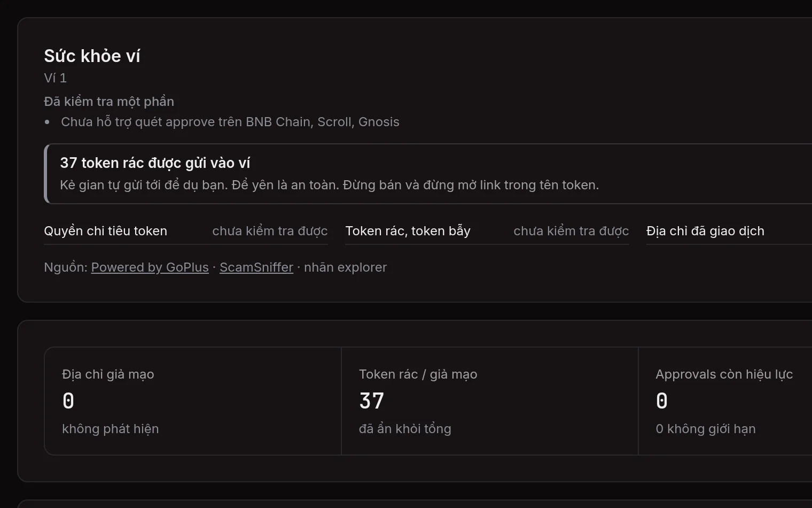Click the 'Quyền chi tiêu token' row label
Screen dimensions: 812x508
[x=105, y=231]
